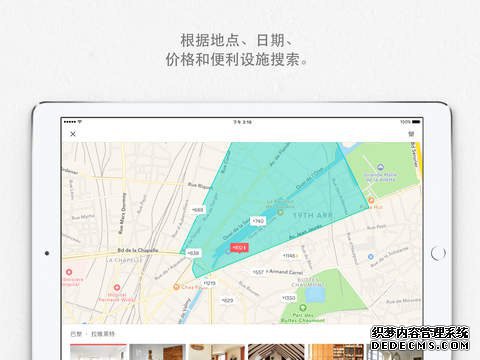The height and width of the screenshot is (360, 480).
Task: Tap the LA CHAPELLE area label
Action: pyautogui.click(x=124, y=260)
